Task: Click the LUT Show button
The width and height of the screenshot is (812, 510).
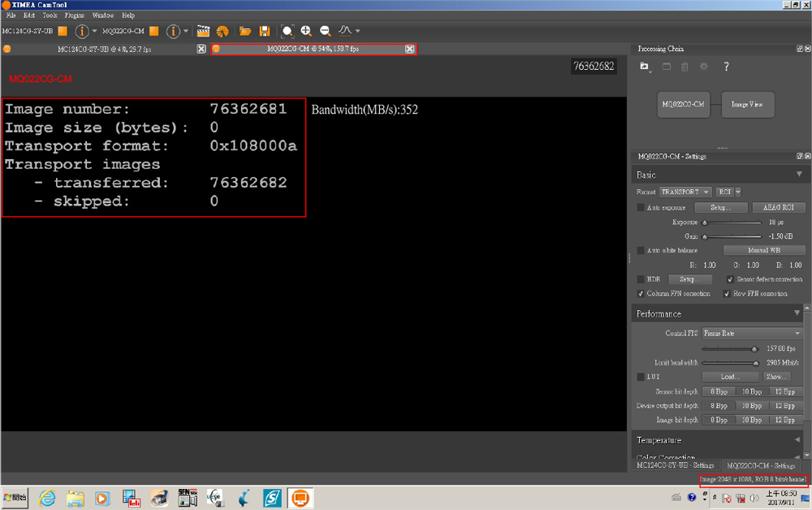Action: [776, 377]
